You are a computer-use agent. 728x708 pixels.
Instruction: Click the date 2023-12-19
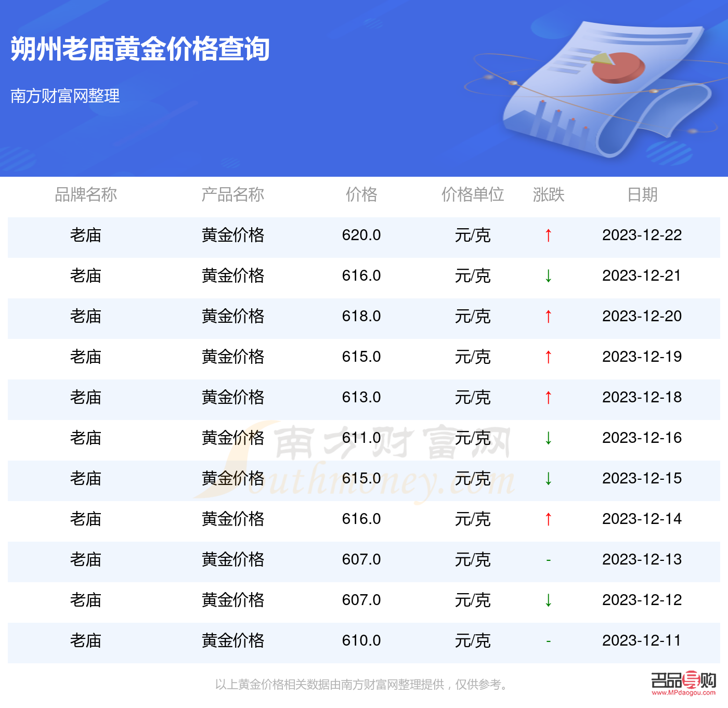click(642, 357)
